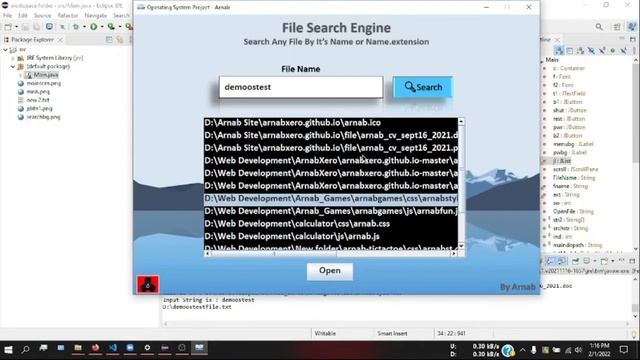
Task: Click results list scroll up arrow
Action: 461,122
